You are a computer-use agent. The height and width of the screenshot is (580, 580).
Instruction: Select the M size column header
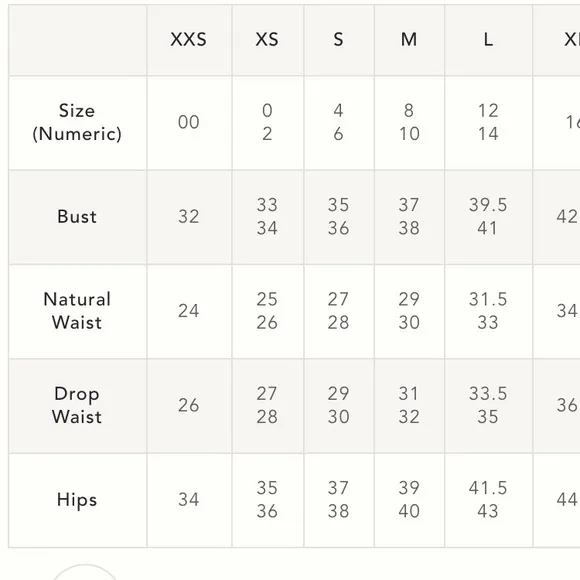tap(409, 39)
